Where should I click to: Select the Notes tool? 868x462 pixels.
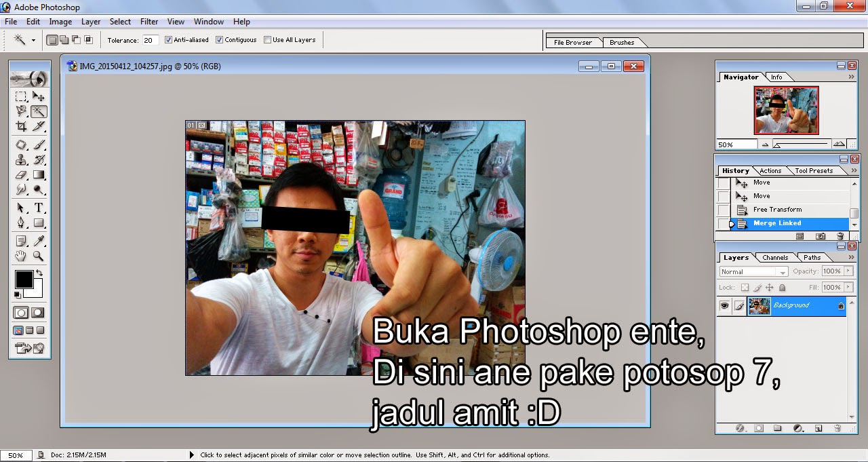(21, 241)
